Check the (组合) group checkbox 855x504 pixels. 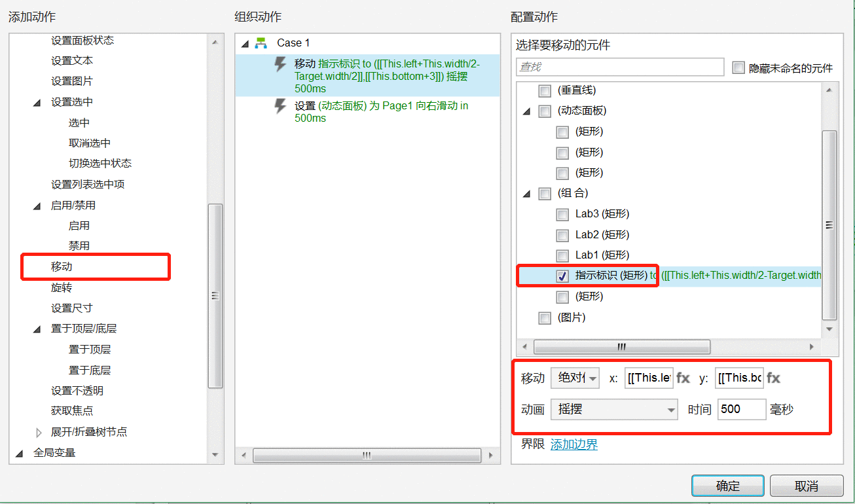(x=545, y=194)
